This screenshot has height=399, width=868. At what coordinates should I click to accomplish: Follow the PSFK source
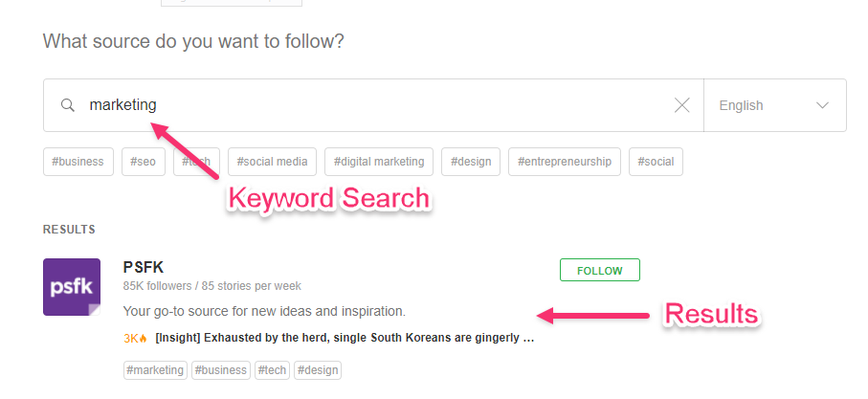click(599, 270)
